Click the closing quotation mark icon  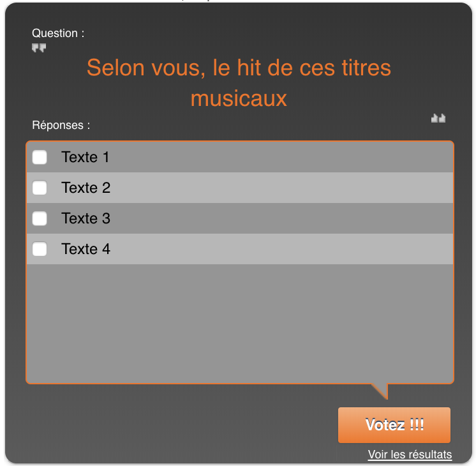[x=438, y=118]
